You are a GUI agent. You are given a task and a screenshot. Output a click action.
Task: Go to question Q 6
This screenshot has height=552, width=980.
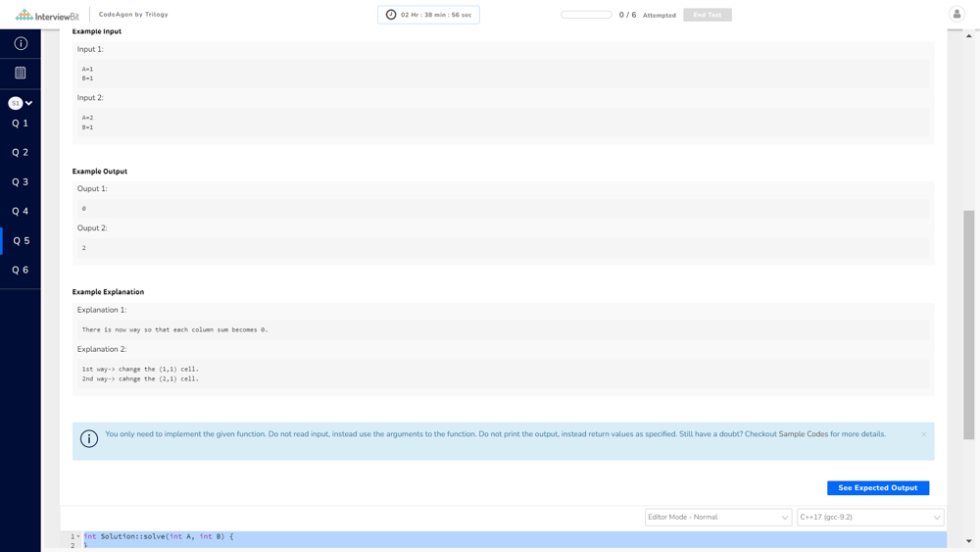pos(21,270)
